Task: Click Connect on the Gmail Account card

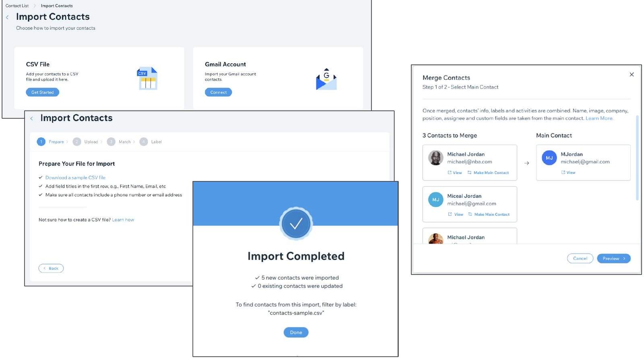Action: pyautogui.click(x=219, y=92)
